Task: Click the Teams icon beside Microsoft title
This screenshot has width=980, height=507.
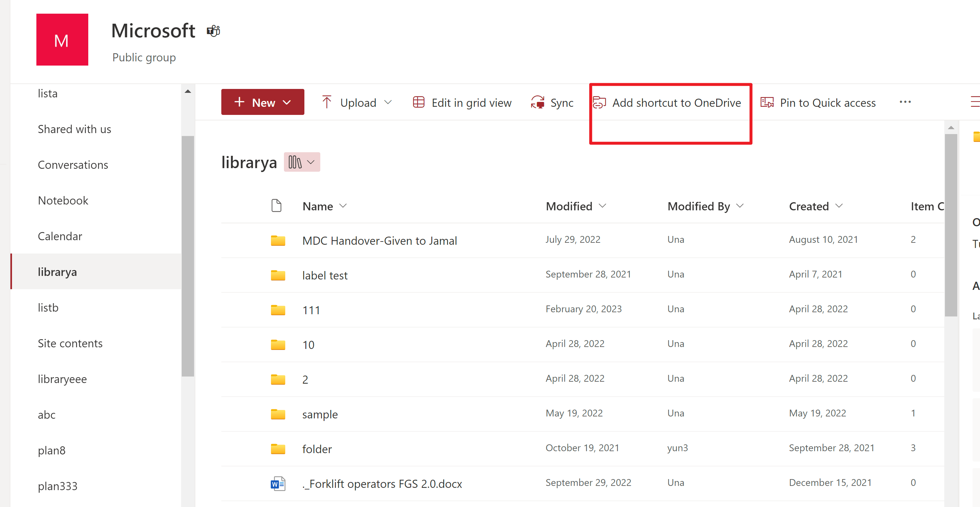Action: [214, 31]
